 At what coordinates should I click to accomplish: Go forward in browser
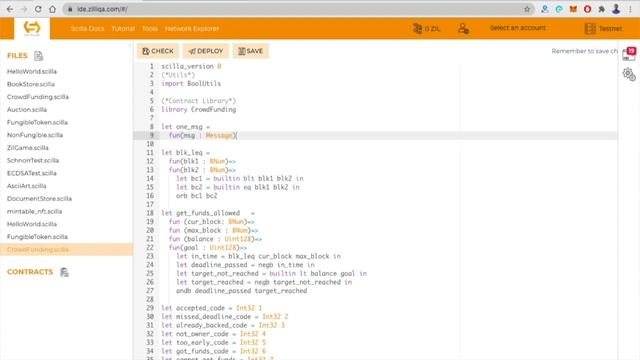[x=24, y=9]
